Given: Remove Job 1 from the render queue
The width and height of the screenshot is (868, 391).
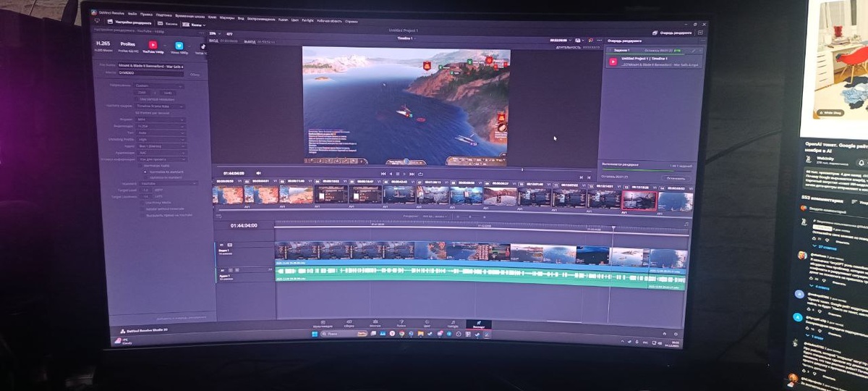Looking at the screenshot, I should tap(699, 51).
